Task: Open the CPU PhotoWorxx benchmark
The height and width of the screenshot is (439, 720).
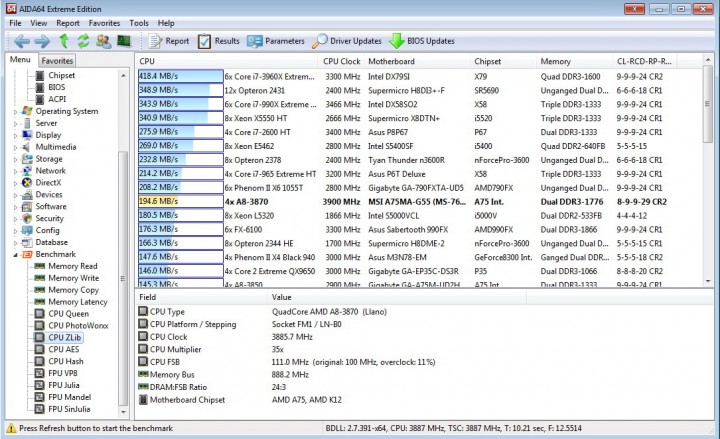Action: point(78,326)
